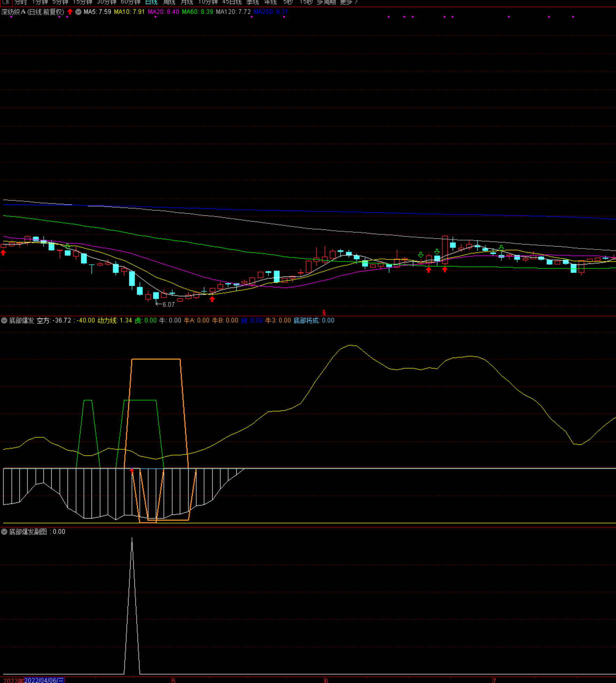Open the 多周期 multi-period view

click(326, 2)
